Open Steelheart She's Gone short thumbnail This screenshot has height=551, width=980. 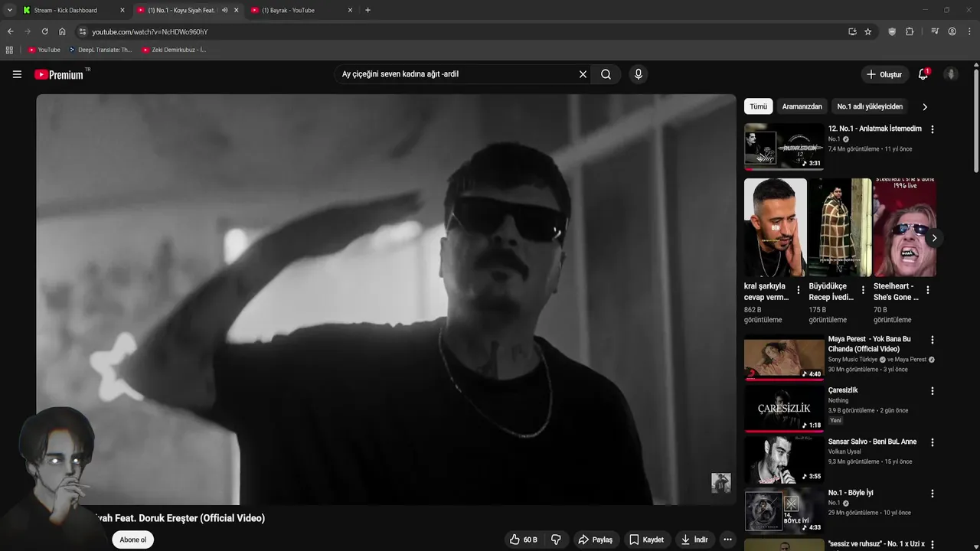905,227
